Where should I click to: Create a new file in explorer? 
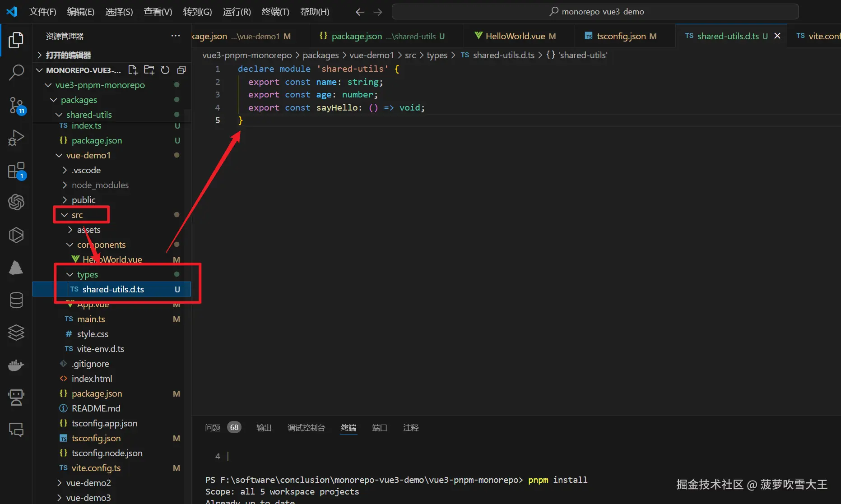[x=133, y=70]
